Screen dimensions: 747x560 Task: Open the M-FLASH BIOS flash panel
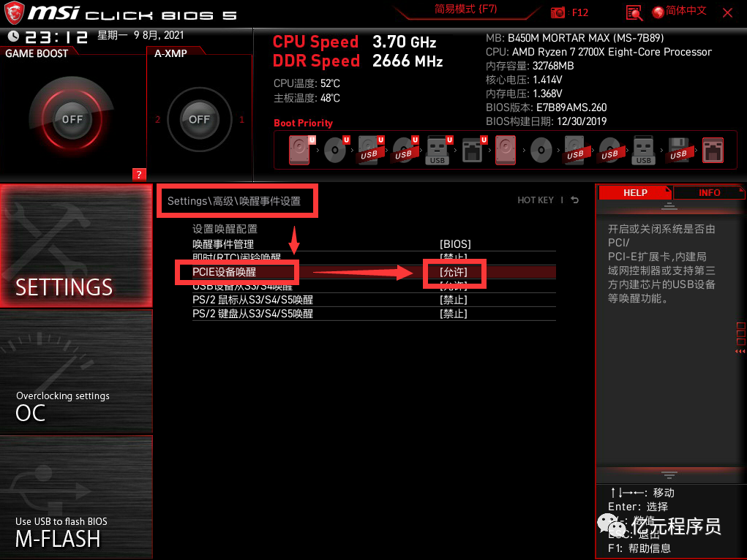(x=76, y=497)
